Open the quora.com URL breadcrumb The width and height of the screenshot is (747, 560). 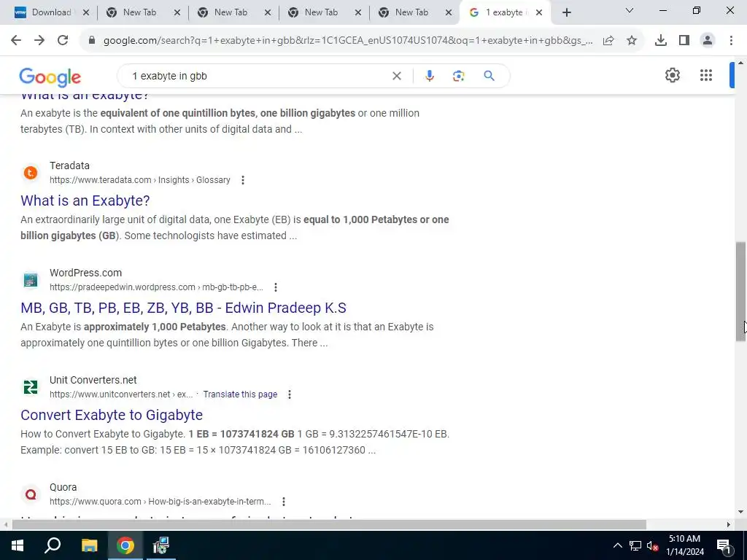pyautogui.click(x=160, y=502)
